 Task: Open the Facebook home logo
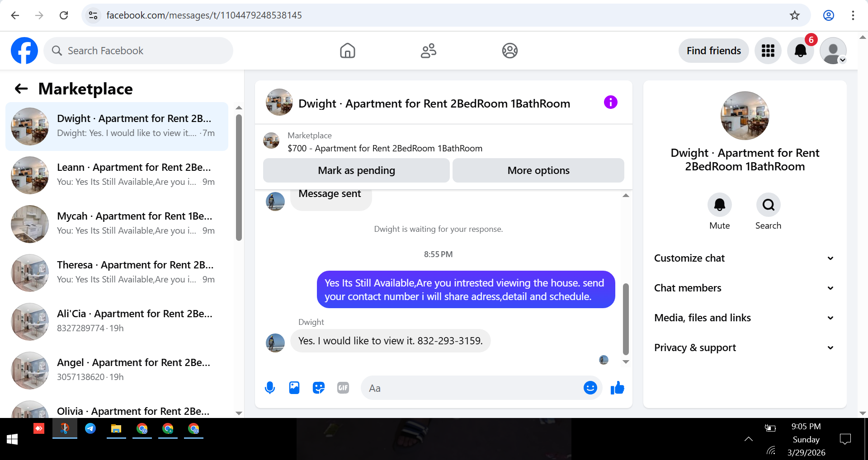click(24, 51)
